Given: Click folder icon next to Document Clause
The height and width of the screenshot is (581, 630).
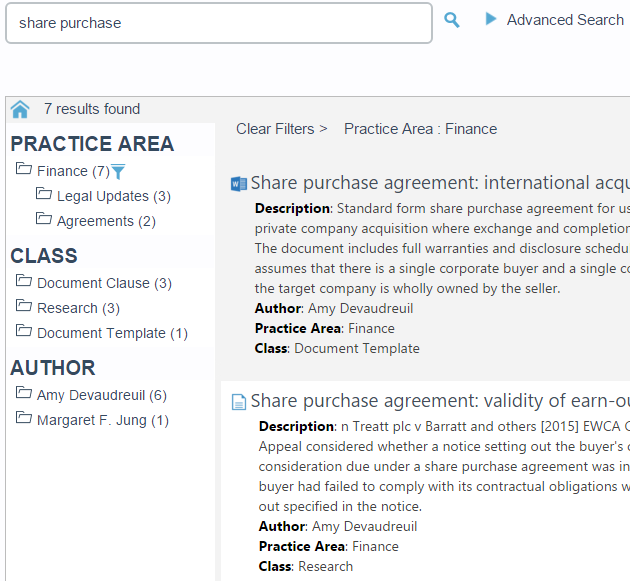Looking at the screenshot, I should pos(24,282).
